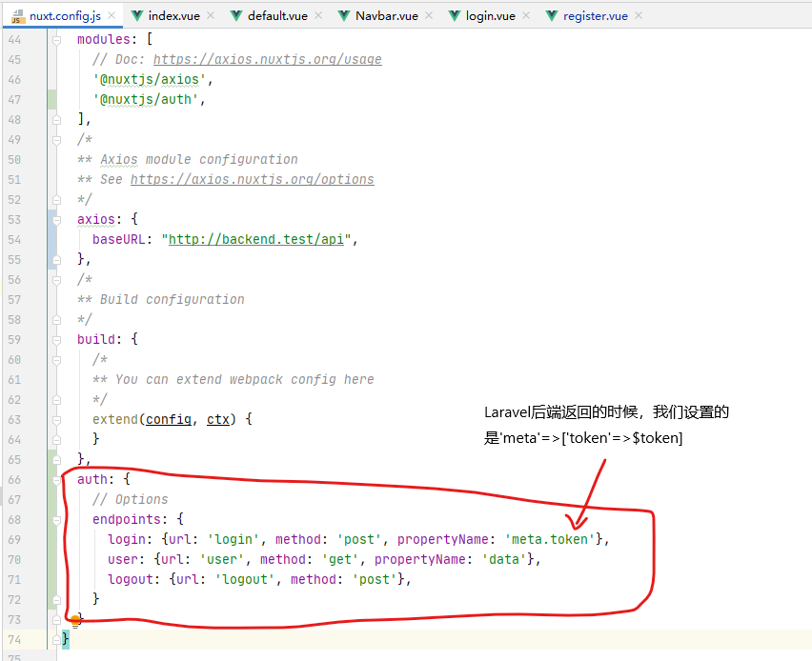This screenshot has height=661, width=812.
Task: Click the user key on line 70
Action: click(123, 559)
